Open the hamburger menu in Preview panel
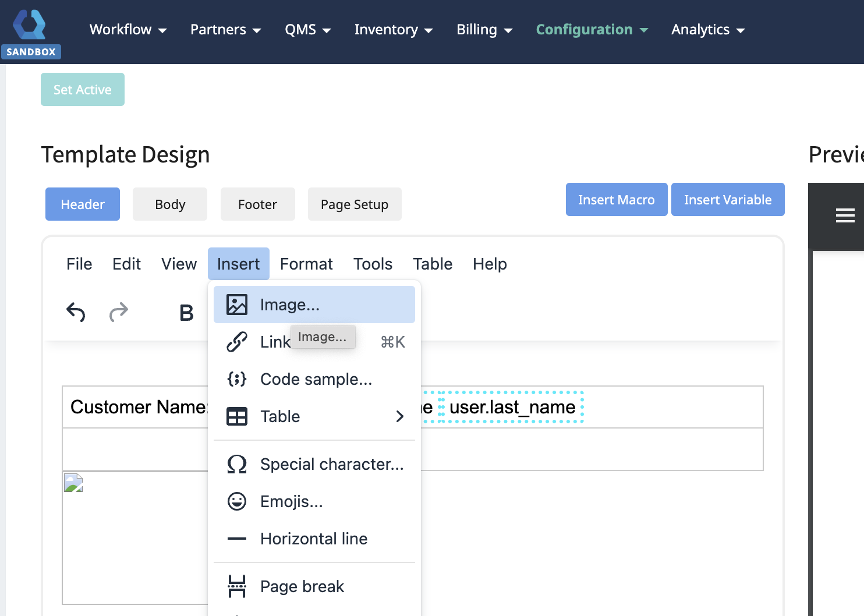This screenshot has width=864, height=616. click(845, 215)
